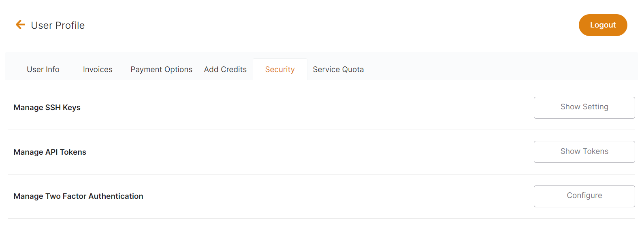This screenshot has width=644, height=230.
Task: Click the word Security in the tab strip
Action: (x=280, y=70)
